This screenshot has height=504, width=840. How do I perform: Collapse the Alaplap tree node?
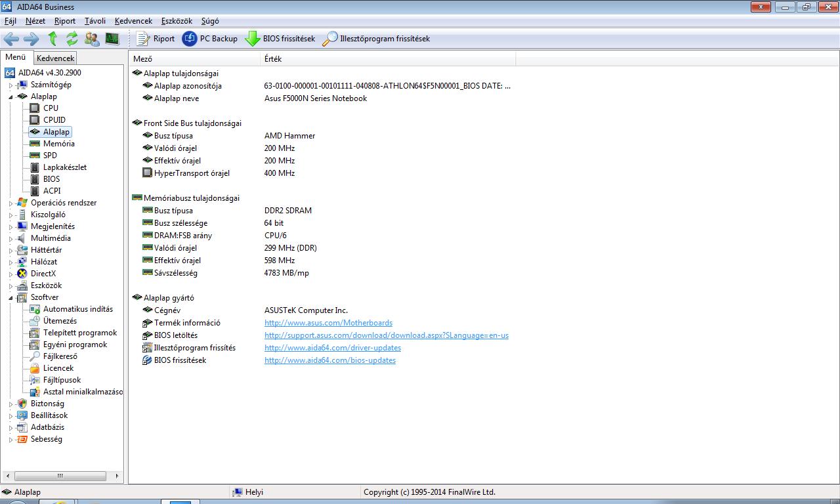pos(10,96)
